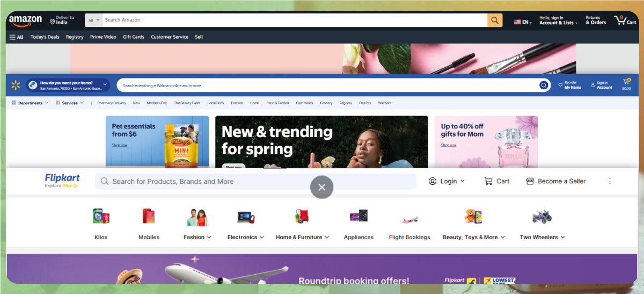Open Walmart Grocery link

click(326, 103)
